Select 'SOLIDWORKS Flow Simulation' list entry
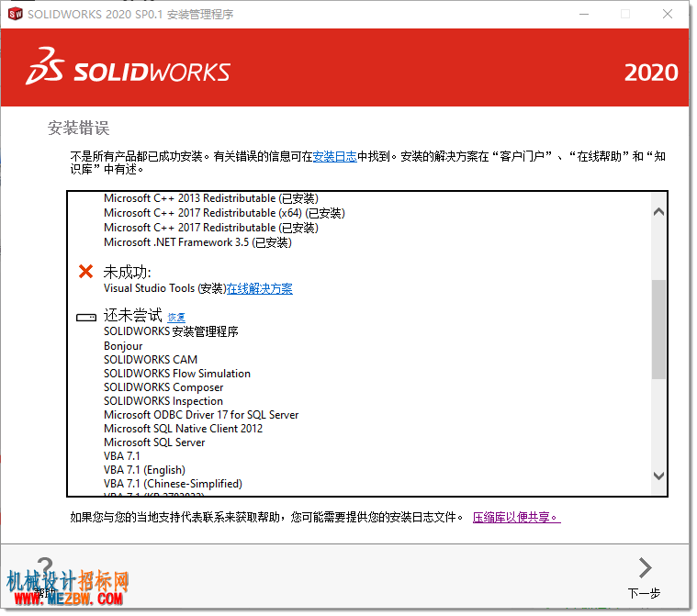The height and width of the screenshot is (616, 697). coord(177,374)
